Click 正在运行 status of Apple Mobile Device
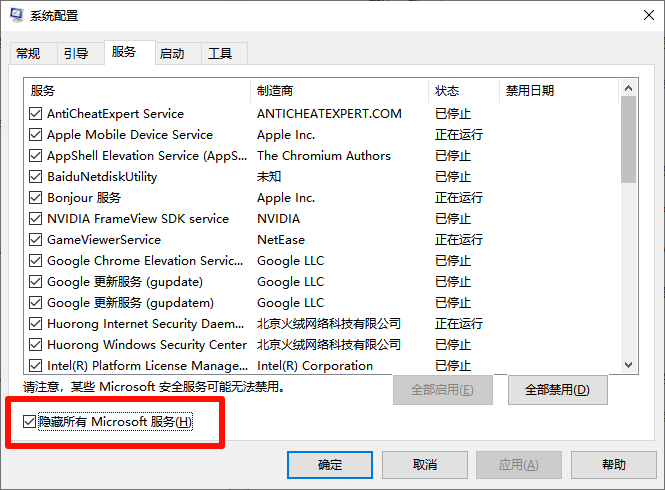The height and width of the screenshot is (490, 665). click(x=459, y=134)
